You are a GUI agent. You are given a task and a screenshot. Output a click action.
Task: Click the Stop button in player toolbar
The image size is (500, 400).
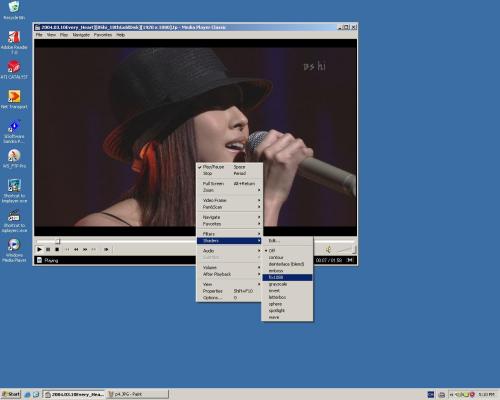click(x=57, y=249)
